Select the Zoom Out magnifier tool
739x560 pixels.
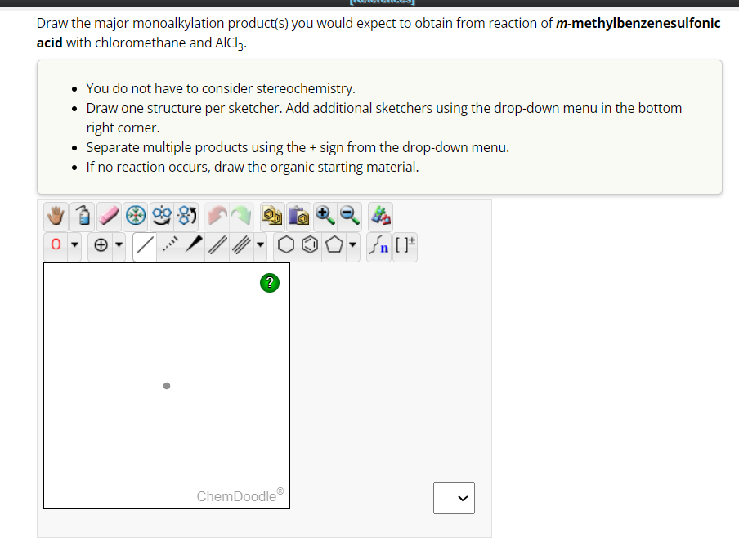(348, 215)
